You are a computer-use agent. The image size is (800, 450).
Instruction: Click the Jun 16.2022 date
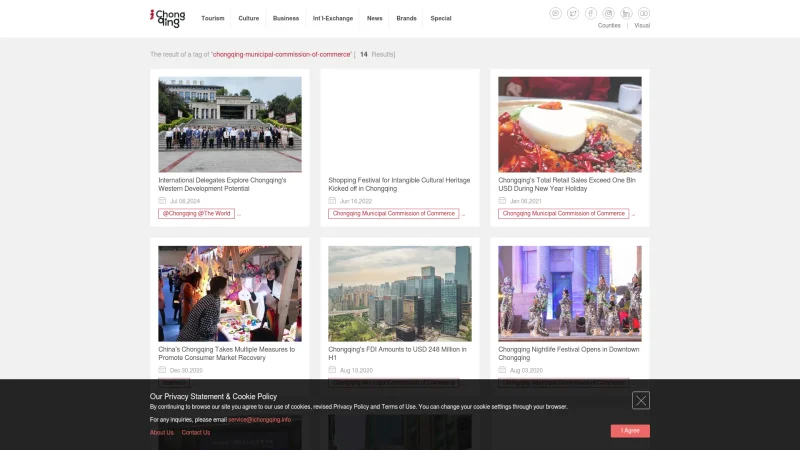click(356, 201)
